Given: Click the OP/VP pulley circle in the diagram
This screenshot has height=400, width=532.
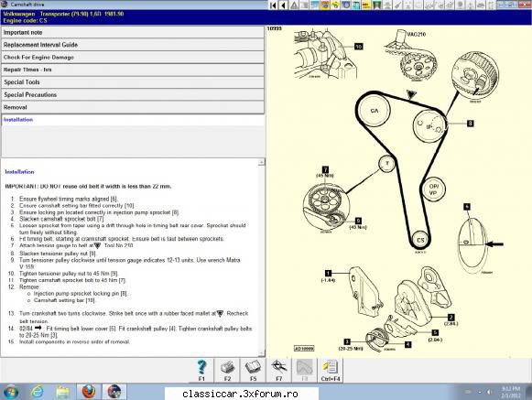Looking at the screenshot, I should pyautogui.click(x=433, y=189).
